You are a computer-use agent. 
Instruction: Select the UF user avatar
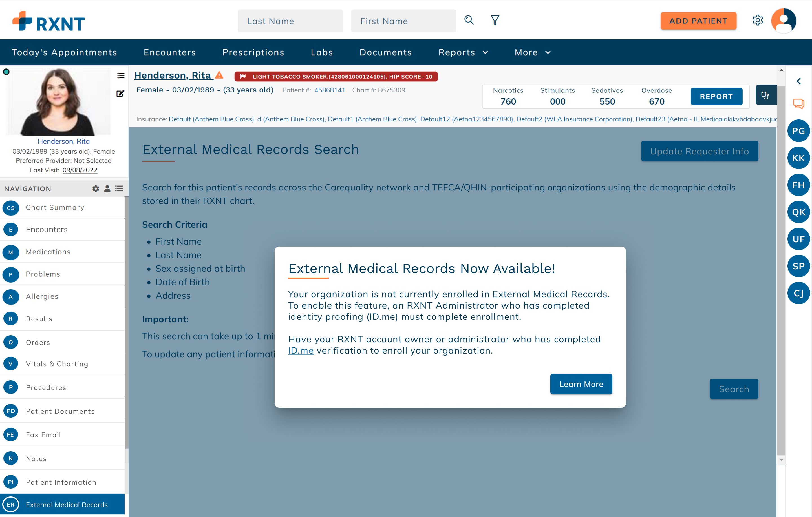[798, 239]
